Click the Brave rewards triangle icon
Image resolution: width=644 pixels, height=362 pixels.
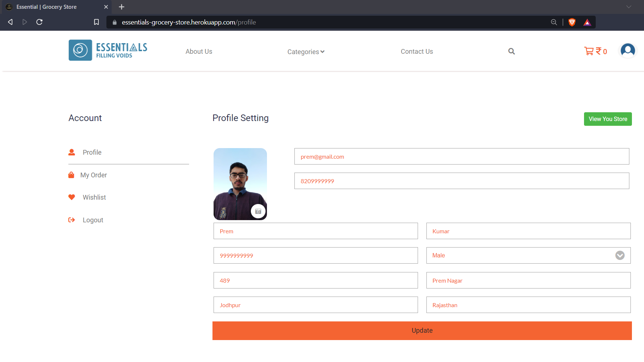coord(587,22)
